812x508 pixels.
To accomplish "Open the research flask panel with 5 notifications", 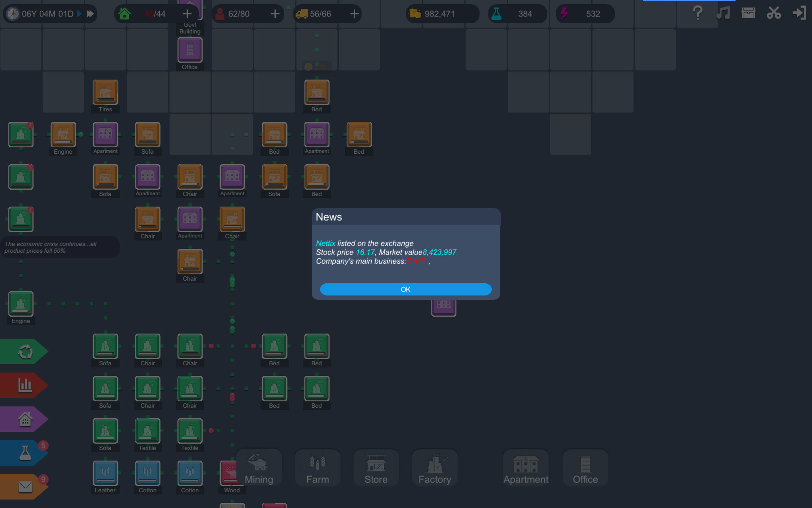I will (25, 453).
